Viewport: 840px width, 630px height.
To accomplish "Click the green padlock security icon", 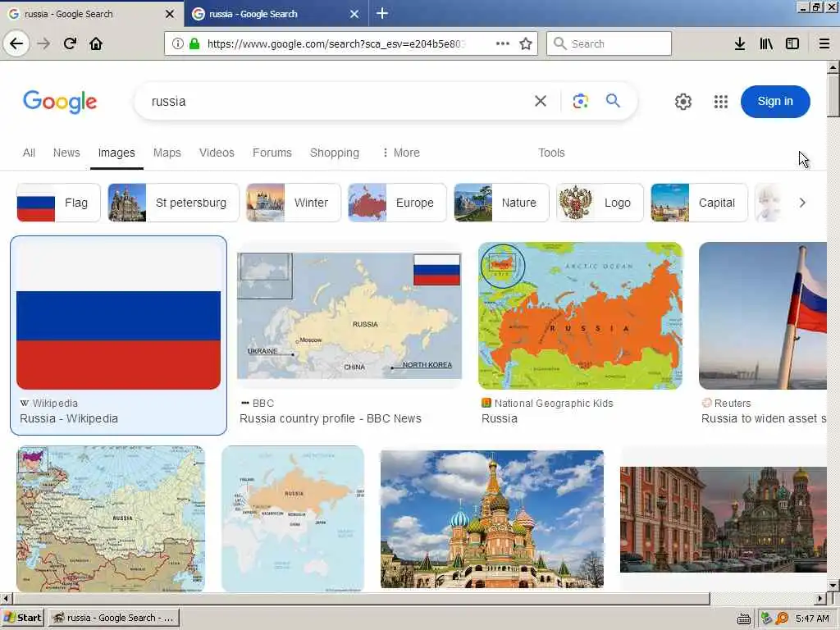I will [x=194, y=43].
